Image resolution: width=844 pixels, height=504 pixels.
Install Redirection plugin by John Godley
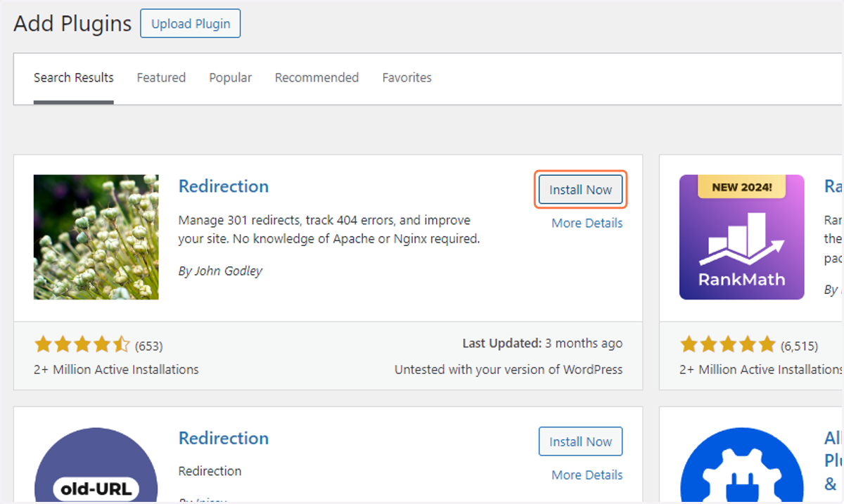pyautogui.click(x=581, y=190)
